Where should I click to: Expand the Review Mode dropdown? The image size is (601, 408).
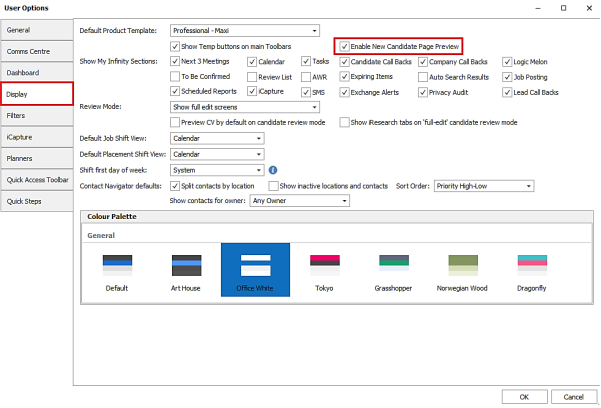tap(245, 107)
